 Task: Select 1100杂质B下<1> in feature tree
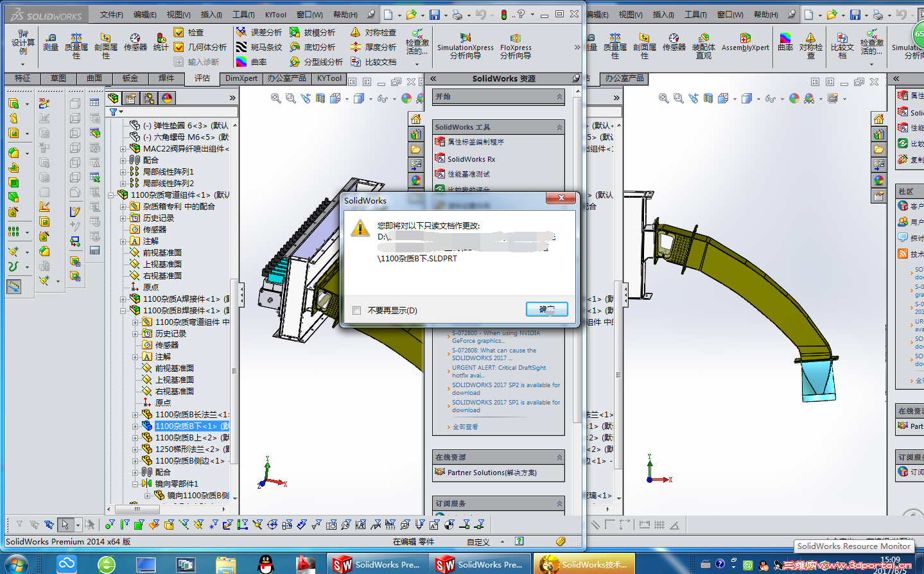(x=192, y=426)
